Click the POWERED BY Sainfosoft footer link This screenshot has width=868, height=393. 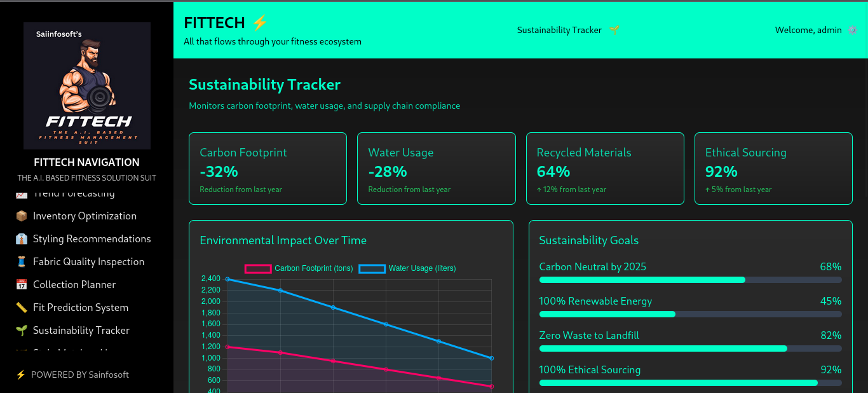pyautogui.click(x=79, y=375)
